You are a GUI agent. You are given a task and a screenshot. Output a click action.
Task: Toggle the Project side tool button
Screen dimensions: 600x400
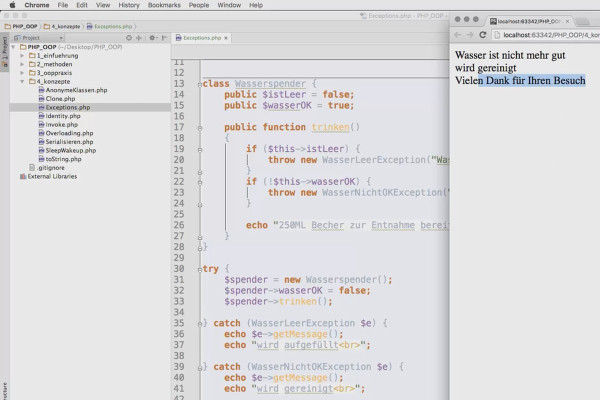5,52
